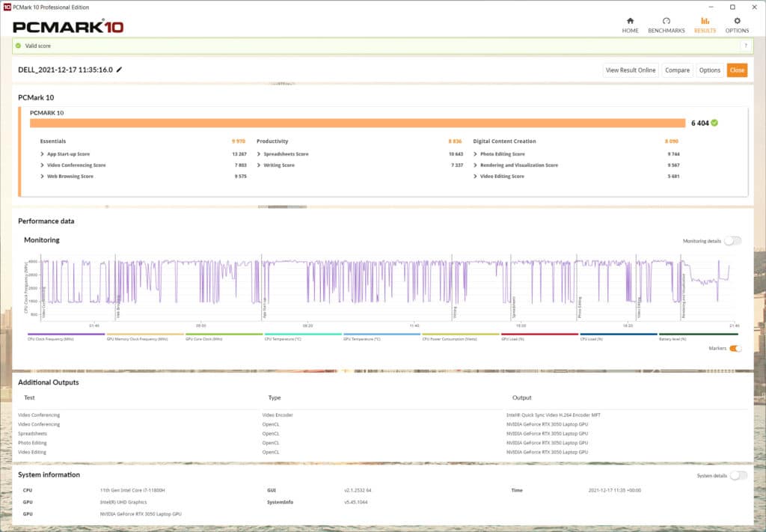Click the Time value 2021-12-17 11:35
This screenshot has height=532, width=766.
(x=615, y=490)
